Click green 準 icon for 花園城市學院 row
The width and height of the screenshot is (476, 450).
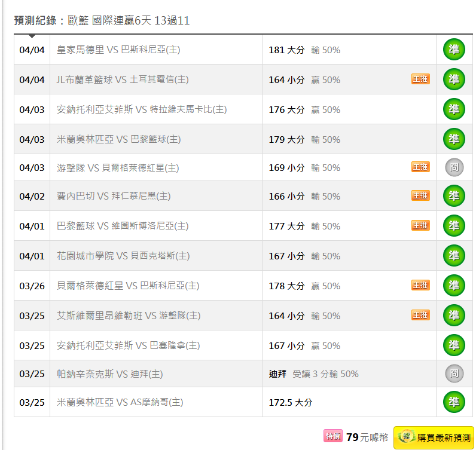(454, 256)
